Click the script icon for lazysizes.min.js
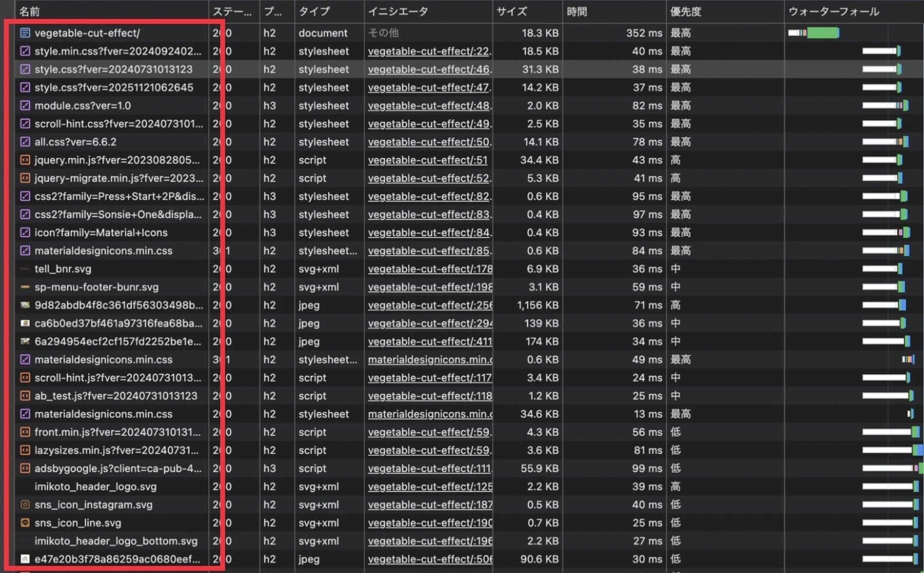 [x=25, y=450]
